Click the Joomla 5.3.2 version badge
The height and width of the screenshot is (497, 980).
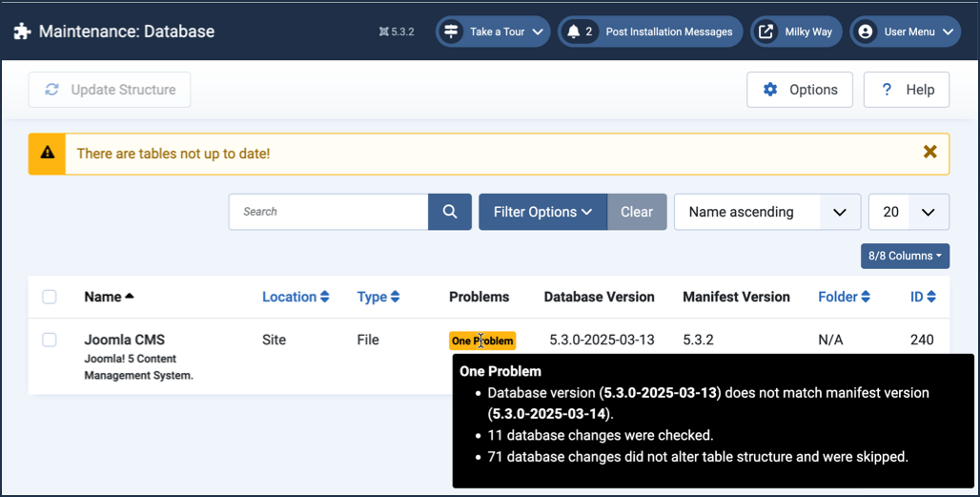397,31
